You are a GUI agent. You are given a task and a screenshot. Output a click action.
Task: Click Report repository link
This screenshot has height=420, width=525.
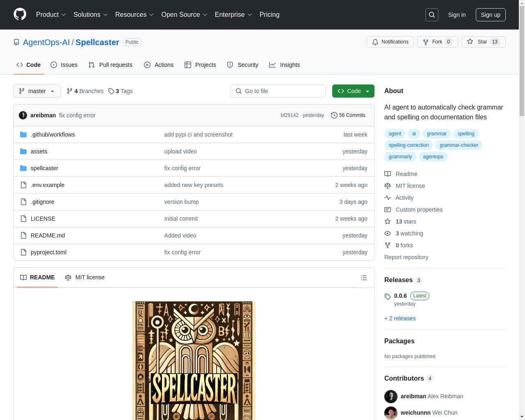point(406,257)
